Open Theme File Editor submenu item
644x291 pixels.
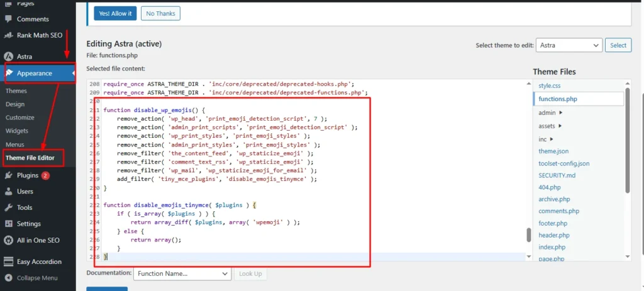[x=30, y=158]
